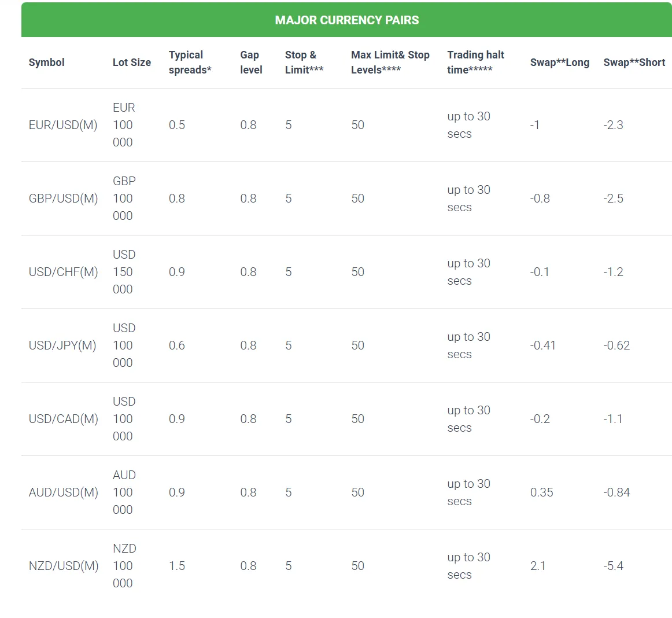The image size is (672, 618).
Task: Select the 0.35 swap long value
Action: [542, 492]
